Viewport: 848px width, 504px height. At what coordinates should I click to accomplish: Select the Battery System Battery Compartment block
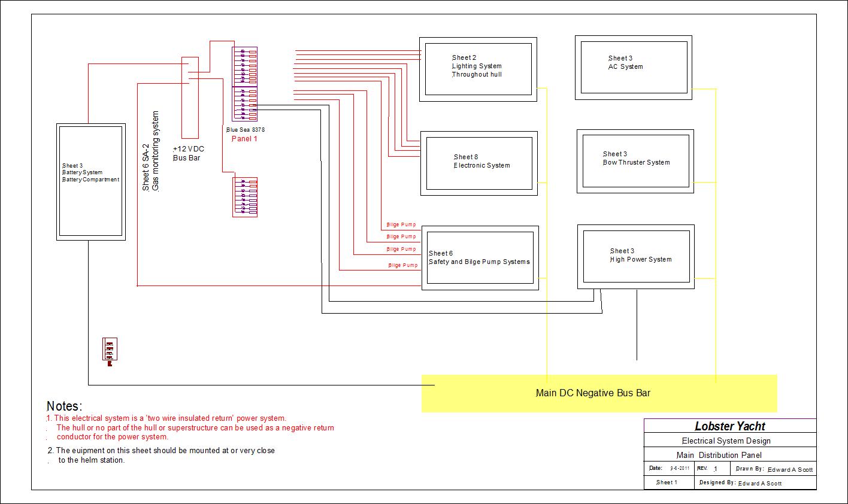tap(91, 181)
